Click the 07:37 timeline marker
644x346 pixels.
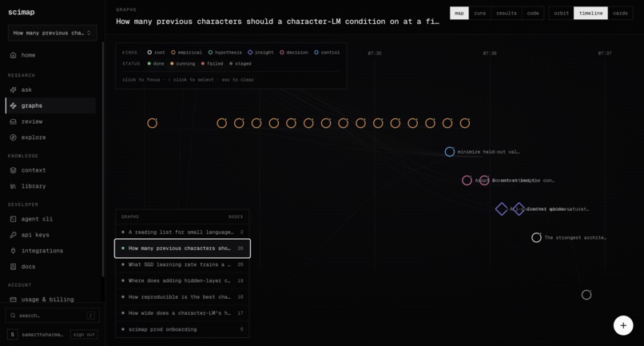pos(605,54)
